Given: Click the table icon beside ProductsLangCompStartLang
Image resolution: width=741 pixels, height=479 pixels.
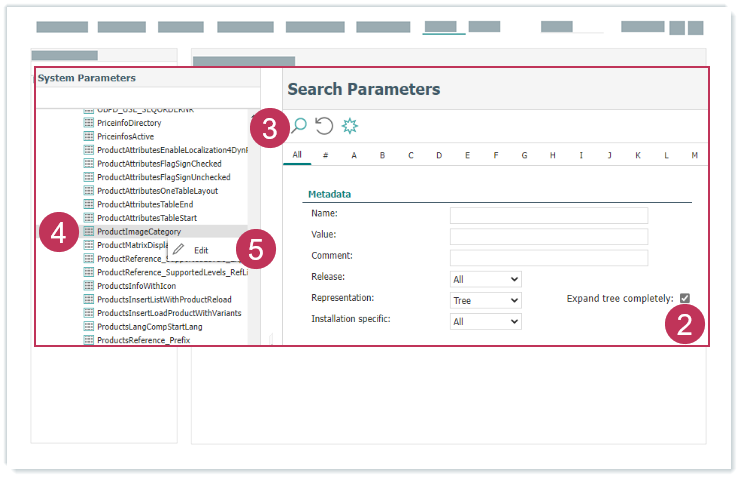Looking at the screenshot, I should pos(89,326).
